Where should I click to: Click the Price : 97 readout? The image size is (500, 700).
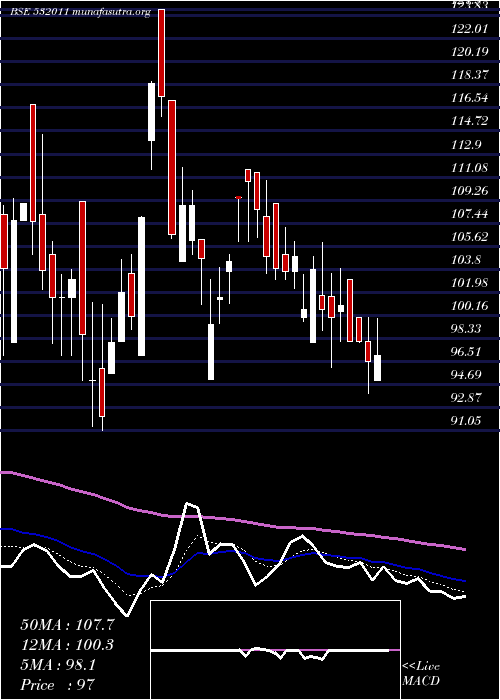pyautogui.click(x=58, y=685)
